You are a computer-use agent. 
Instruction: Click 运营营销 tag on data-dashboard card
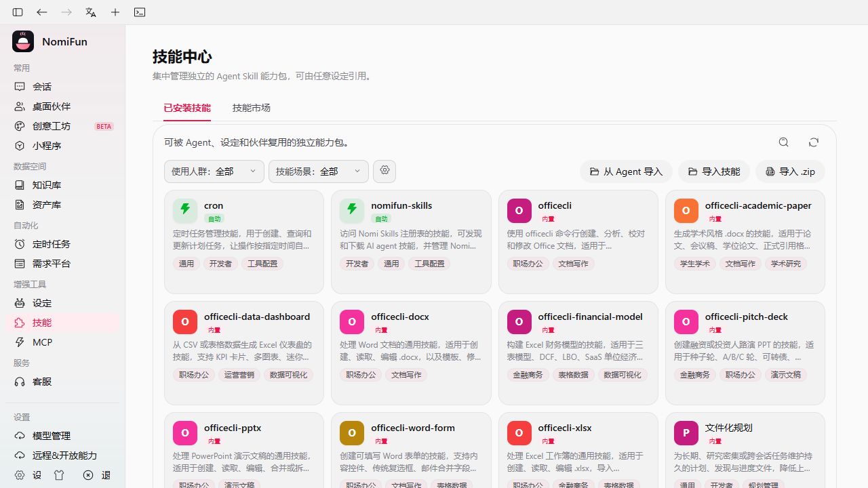(239, 375)
